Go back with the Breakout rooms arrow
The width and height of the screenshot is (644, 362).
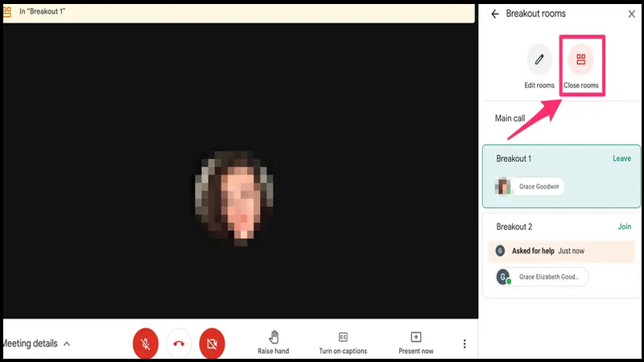495,14
